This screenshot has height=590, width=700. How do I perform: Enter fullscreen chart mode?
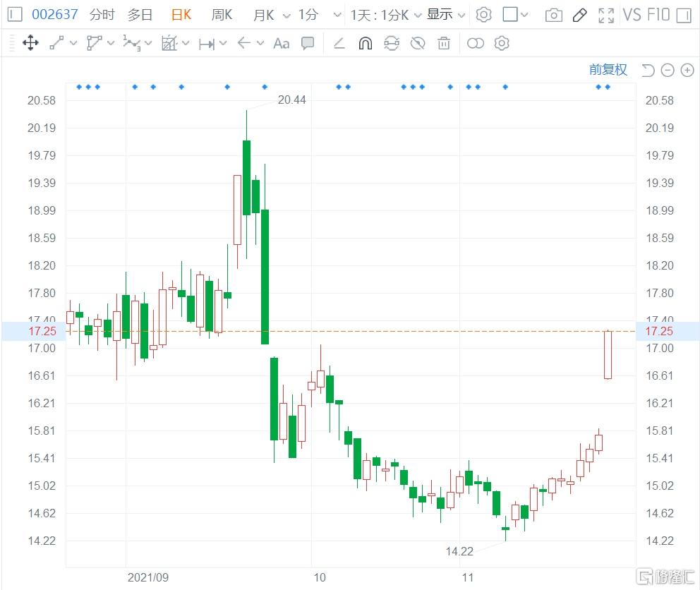pos(606,16)
